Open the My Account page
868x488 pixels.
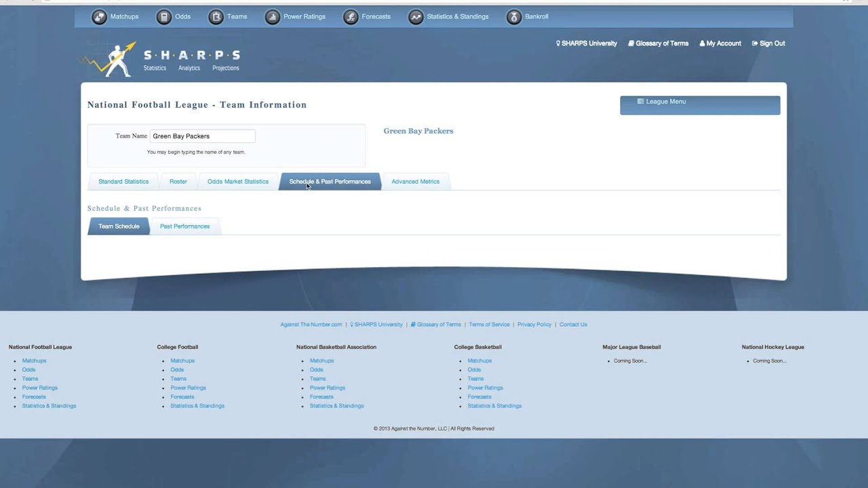720,43
